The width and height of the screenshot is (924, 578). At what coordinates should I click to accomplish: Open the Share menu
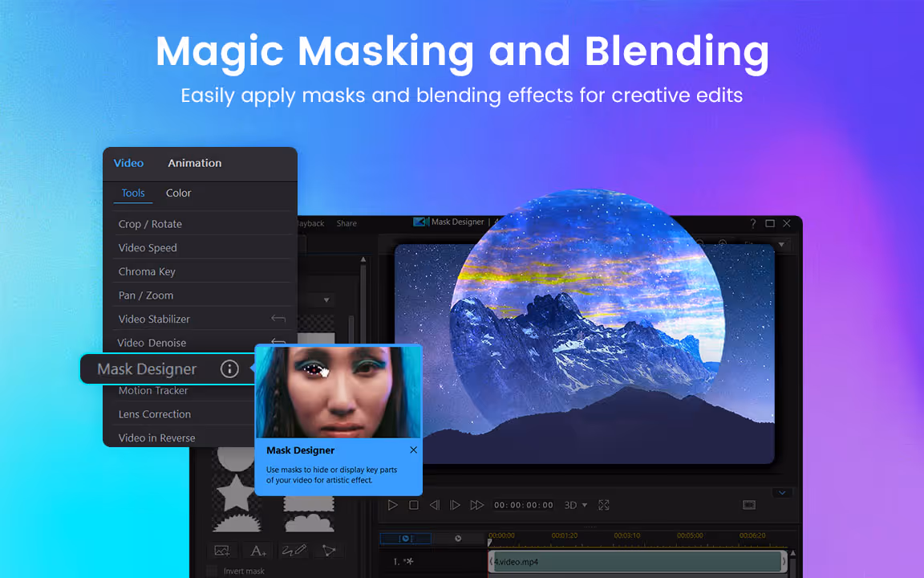click(x=346, y=223)
